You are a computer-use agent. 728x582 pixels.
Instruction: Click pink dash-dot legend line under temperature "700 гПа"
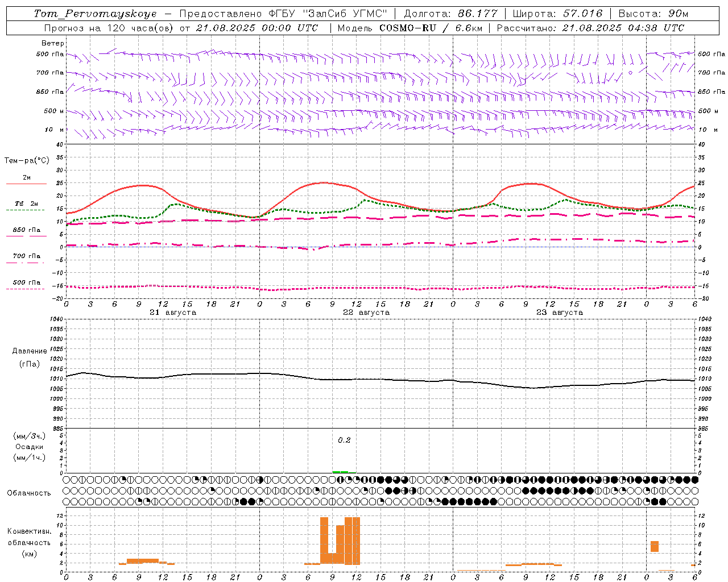(25, 263)
